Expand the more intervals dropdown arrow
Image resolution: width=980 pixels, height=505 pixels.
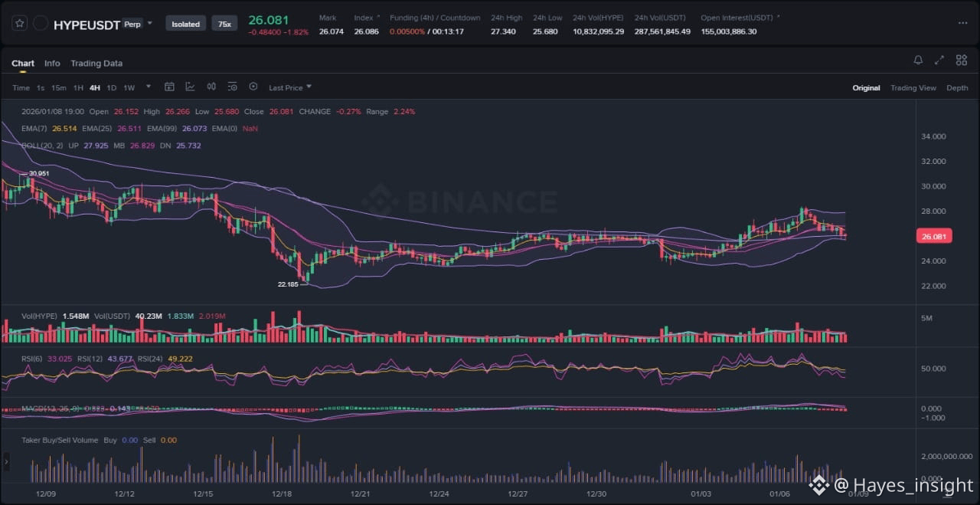[149, 87]
